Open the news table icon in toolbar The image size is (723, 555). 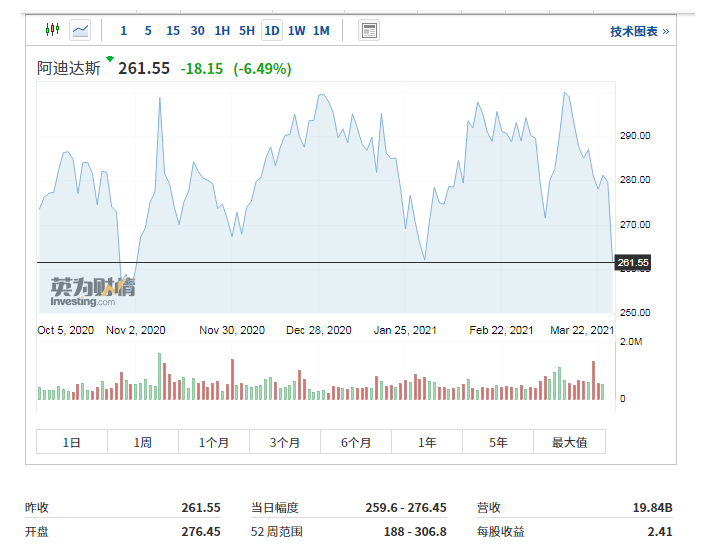click(369, 30)
